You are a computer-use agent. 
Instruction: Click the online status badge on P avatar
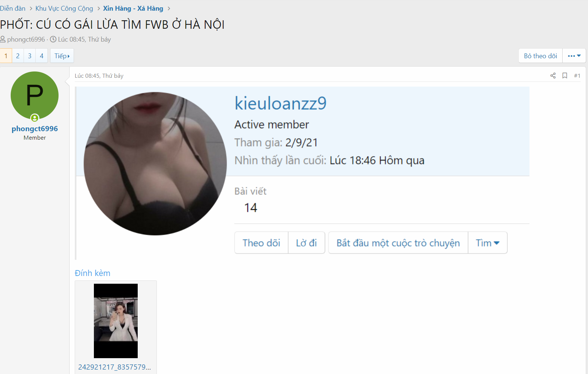coord(35,118)
